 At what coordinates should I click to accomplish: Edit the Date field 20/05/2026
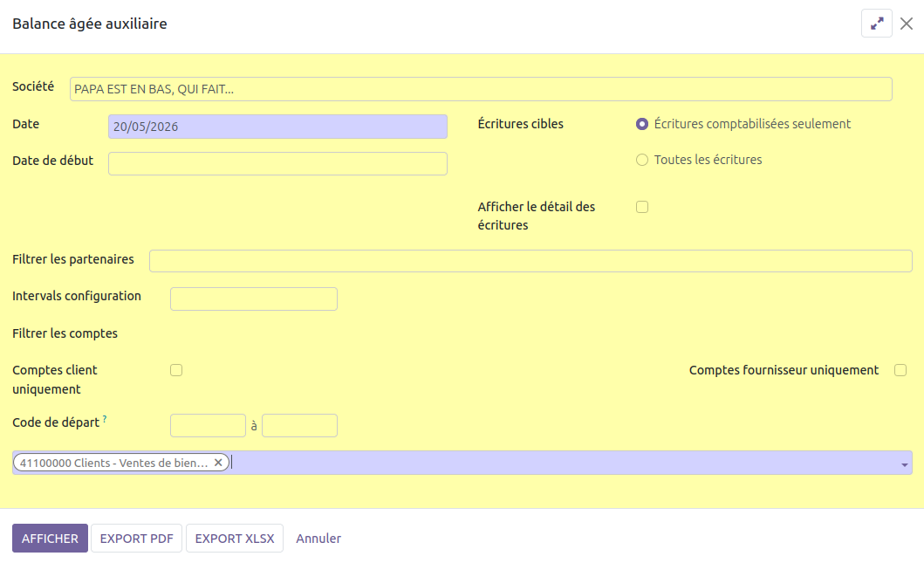pos(277,127)
